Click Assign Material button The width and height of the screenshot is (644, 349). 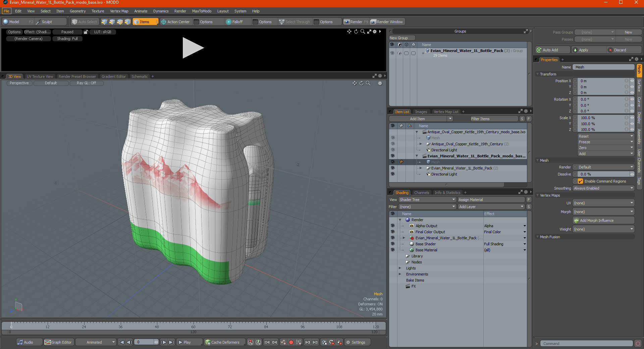tap(491, 200)
